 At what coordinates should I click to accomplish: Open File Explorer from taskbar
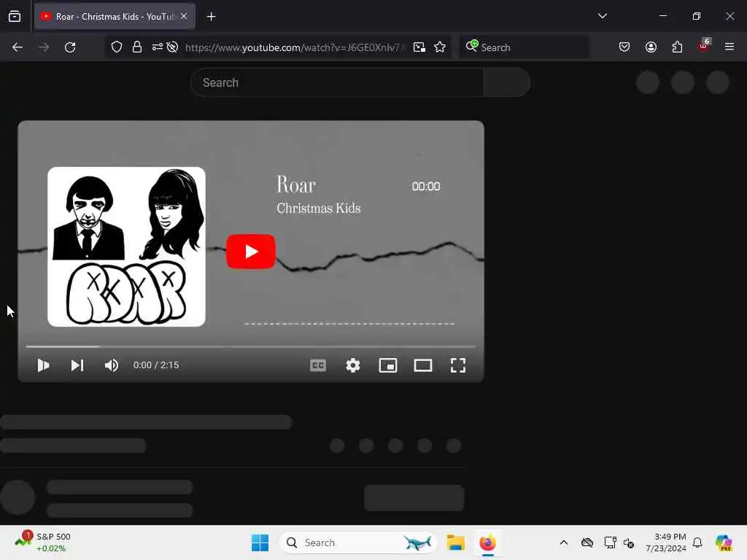(x=455, y=542)
